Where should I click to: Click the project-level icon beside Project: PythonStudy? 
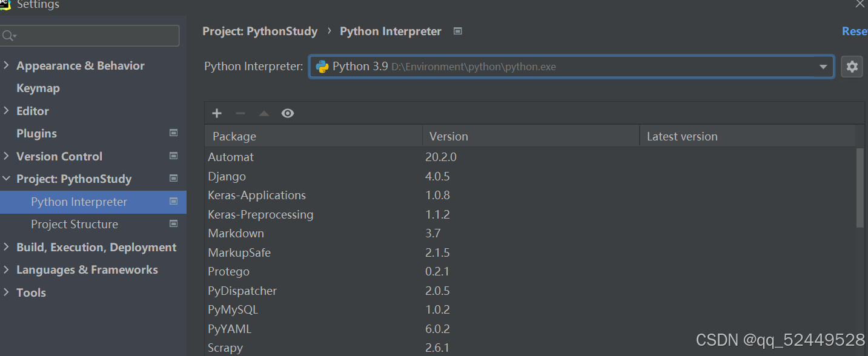(174, 179)
